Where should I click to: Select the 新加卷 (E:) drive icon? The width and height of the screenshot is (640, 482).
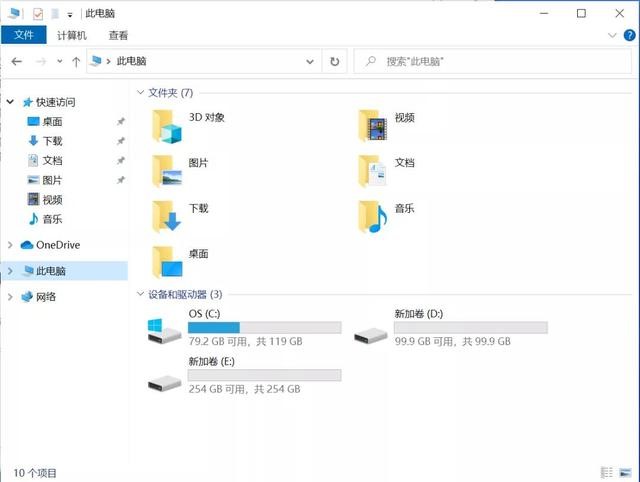click(x=164, y=383)
